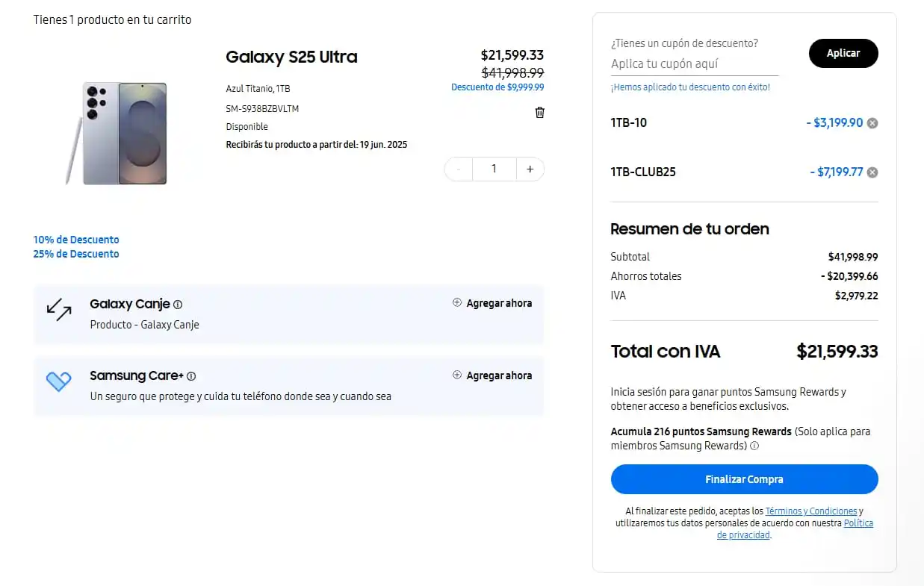The height and width of the screenshot is (586, 924).
Task: Open the Política de privacidad link
Action: [x=795, y=529]
